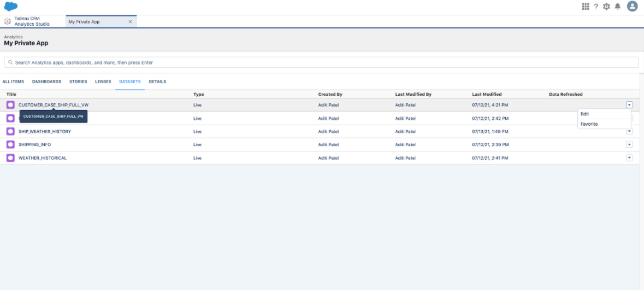Click the WEATHER_HISTORICAL dataset icon
Image resolution: width=644 pixels, height=291 pixels.
[10, 158]
